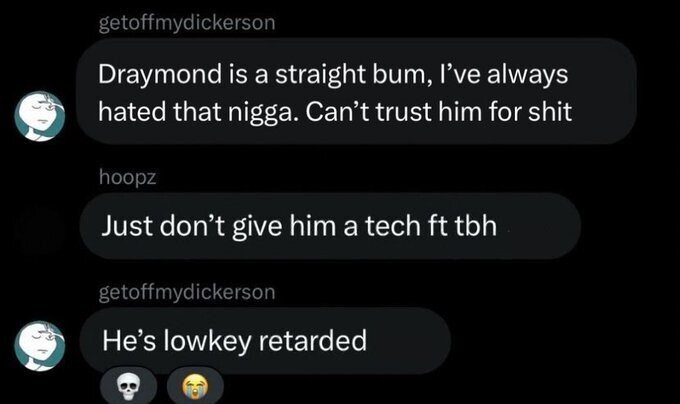Click the hoopz username label
This screenshot has width=680, height=404.
(x=128, y=177)
